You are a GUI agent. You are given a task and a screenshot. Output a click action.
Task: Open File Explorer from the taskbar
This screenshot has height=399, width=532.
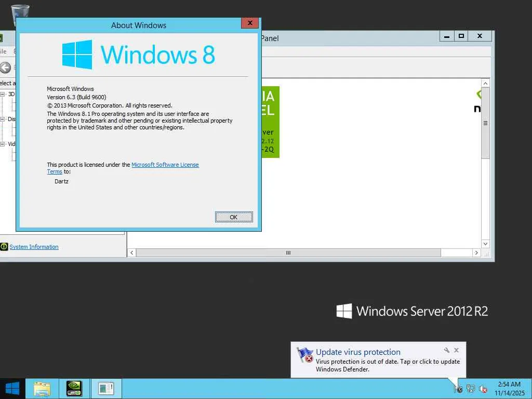42,389
